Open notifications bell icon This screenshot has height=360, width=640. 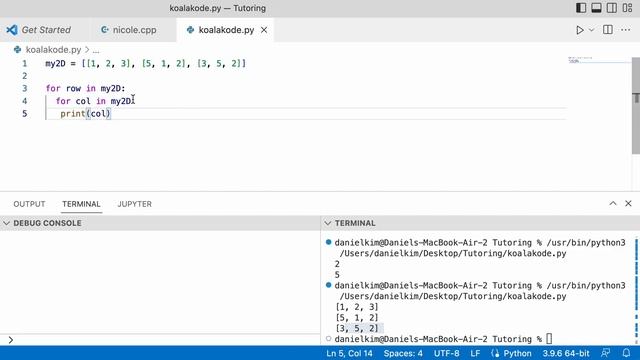(626, 353)
